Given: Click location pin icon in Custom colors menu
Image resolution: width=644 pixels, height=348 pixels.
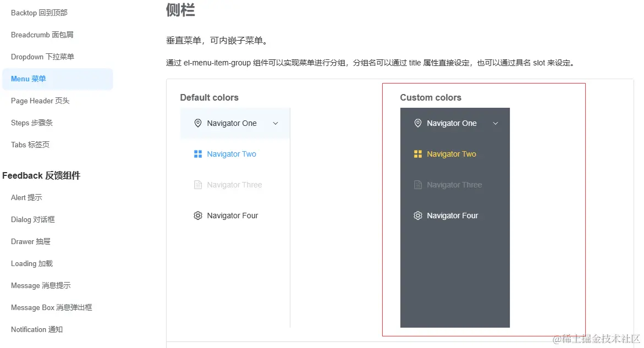Looking at the screenshot, I should (x=418, y=123).
